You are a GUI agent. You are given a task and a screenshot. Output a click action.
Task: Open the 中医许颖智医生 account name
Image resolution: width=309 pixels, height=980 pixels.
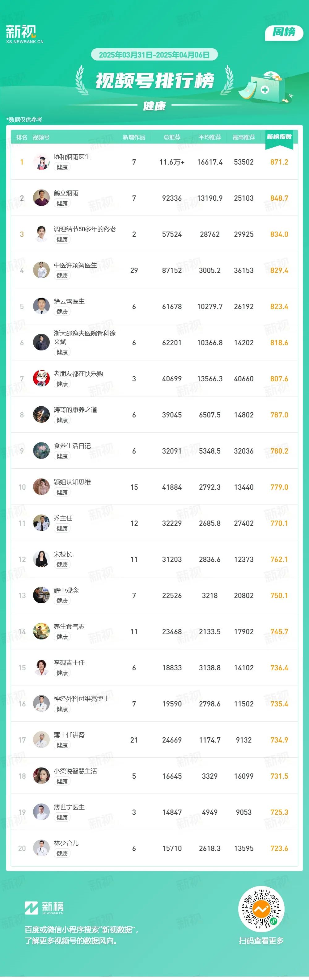(x=75, y=265)
